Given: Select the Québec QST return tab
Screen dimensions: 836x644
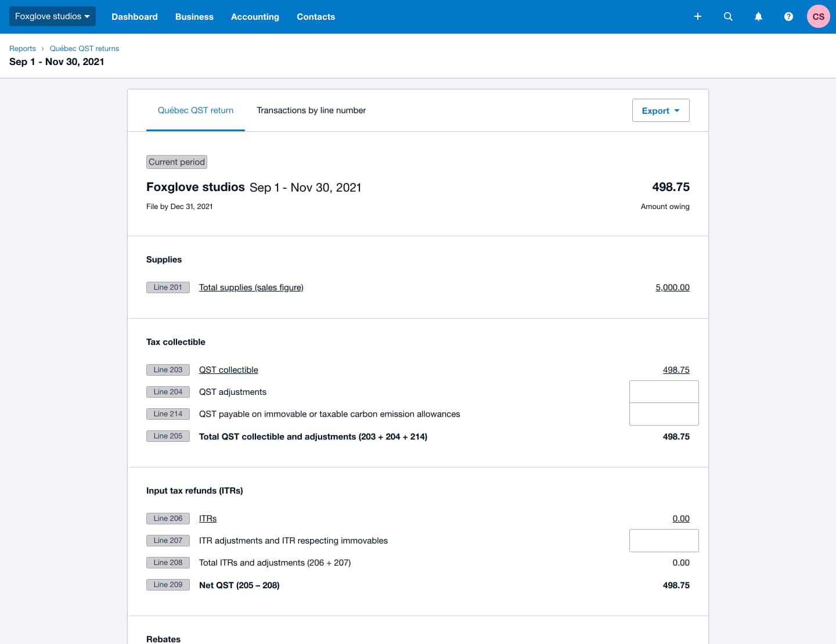Looking at the screenshot, I should point(196,110).
